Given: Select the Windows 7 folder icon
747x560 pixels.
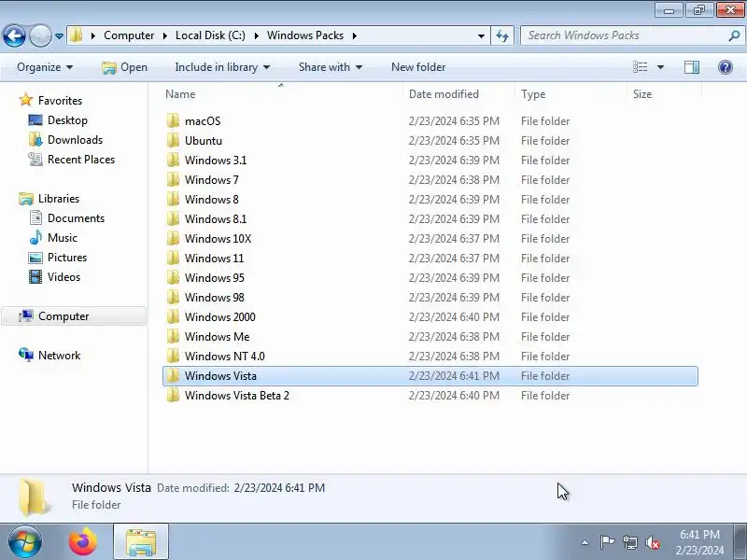Looking at the screenshot, I should coord(173,179).
